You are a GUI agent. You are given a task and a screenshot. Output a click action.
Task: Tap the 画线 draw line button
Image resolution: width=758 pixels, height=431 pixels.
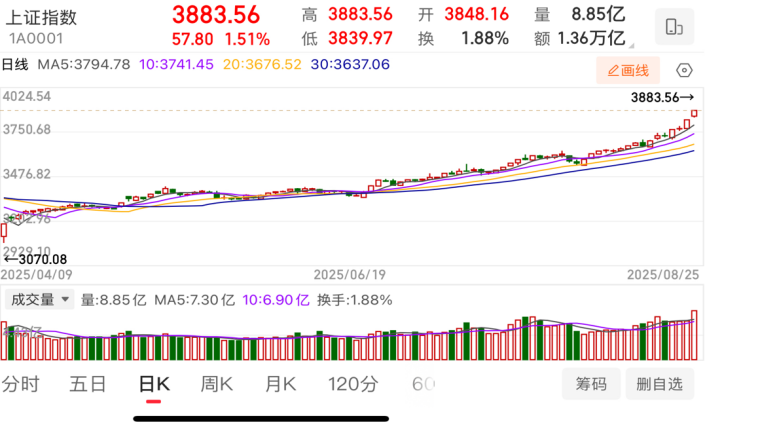628,71
